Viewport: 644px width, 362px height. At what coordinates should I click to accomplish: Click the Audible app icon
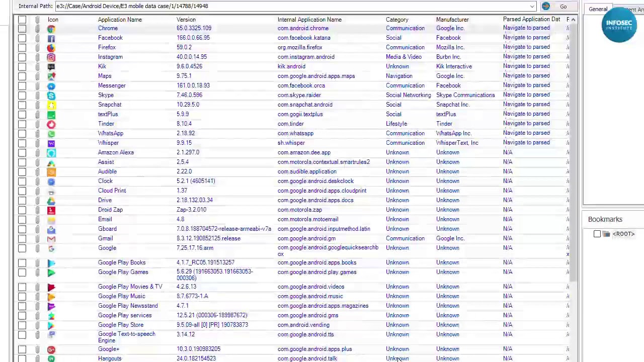tap(51, 172)
